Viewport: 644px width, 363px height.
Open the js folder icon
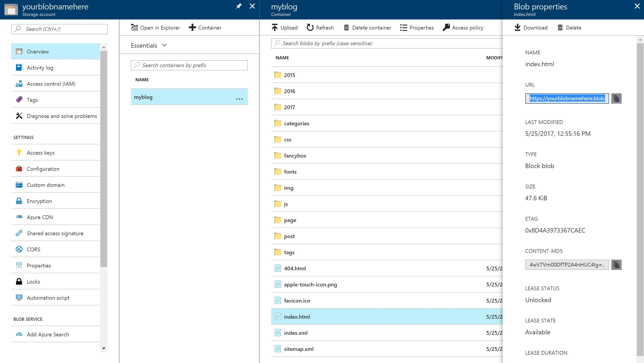[278, 204]
